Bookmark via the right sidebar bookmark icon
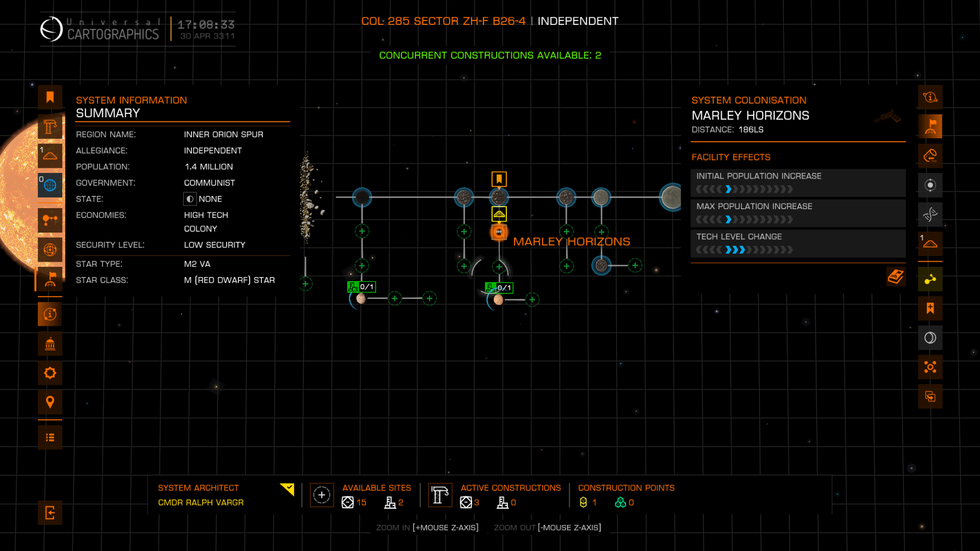 pos(930,308)
